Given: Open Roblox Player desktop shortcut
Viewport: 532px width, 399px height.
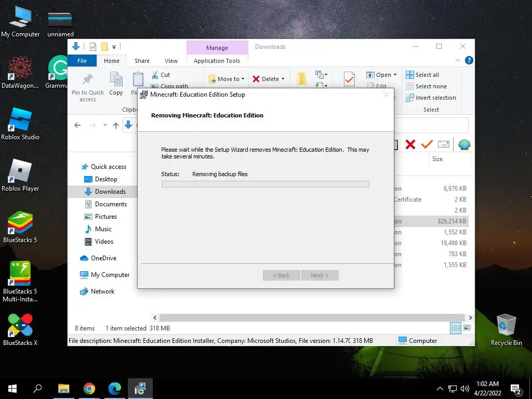Looking at the screenshot, I should pos(20,176).
